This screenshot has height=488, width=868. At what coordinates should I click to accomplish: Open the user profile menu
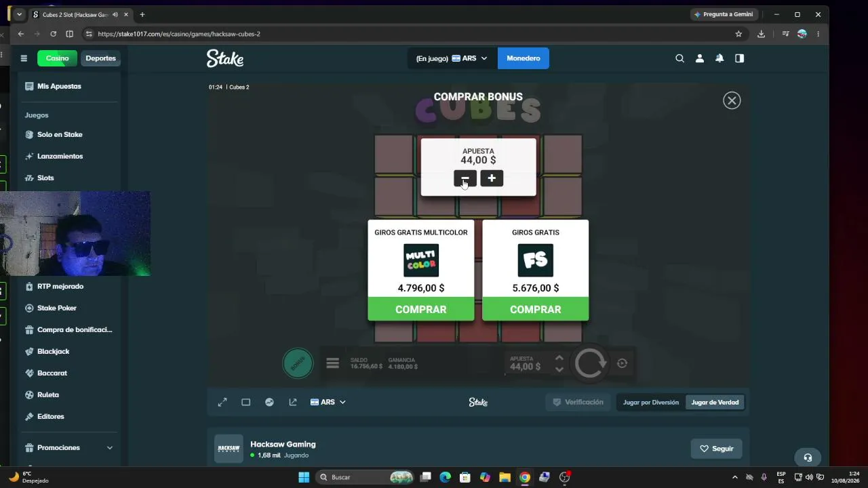pos(699,58)
